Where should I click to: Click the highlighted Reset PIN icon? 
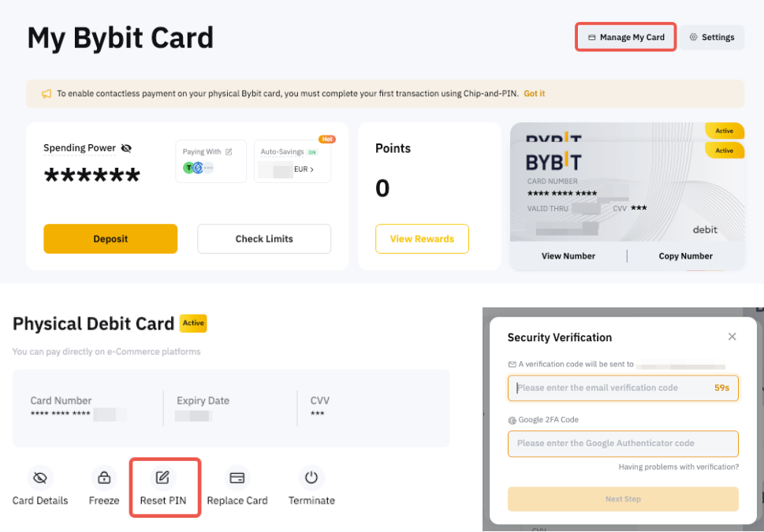click(164, 477)
